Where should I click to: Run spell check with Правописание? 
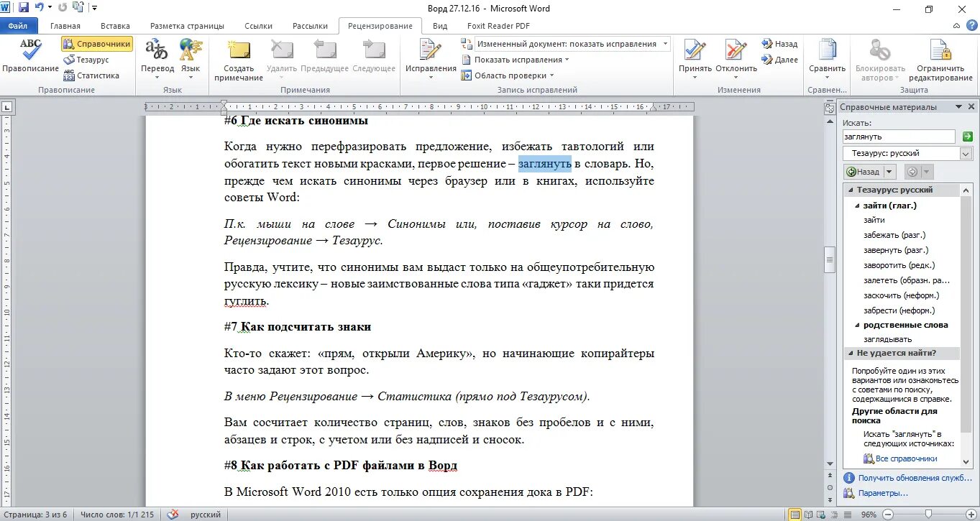point(30,56)
